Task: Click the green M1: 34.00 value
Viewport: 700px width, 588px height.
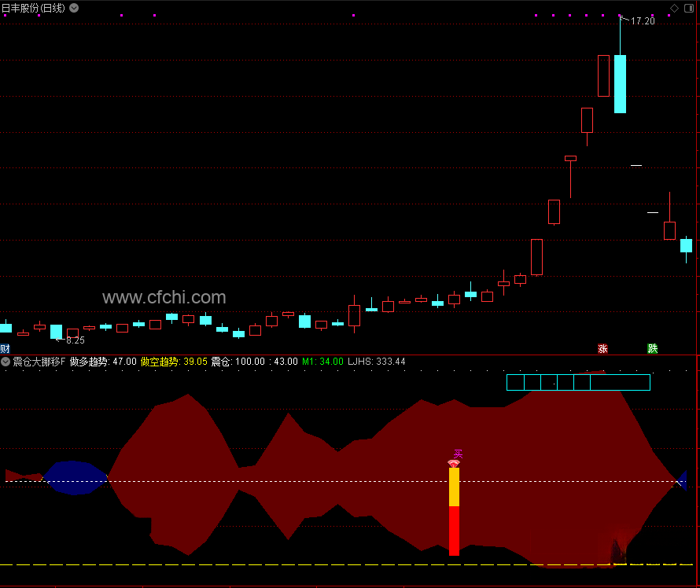Action: coord(322,362)
